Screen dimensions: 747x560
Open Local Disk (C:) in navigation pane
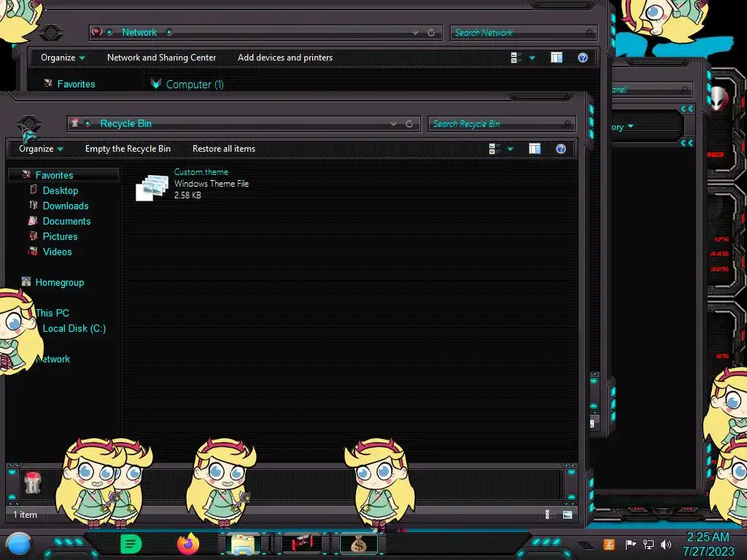(x=74, y=328)
